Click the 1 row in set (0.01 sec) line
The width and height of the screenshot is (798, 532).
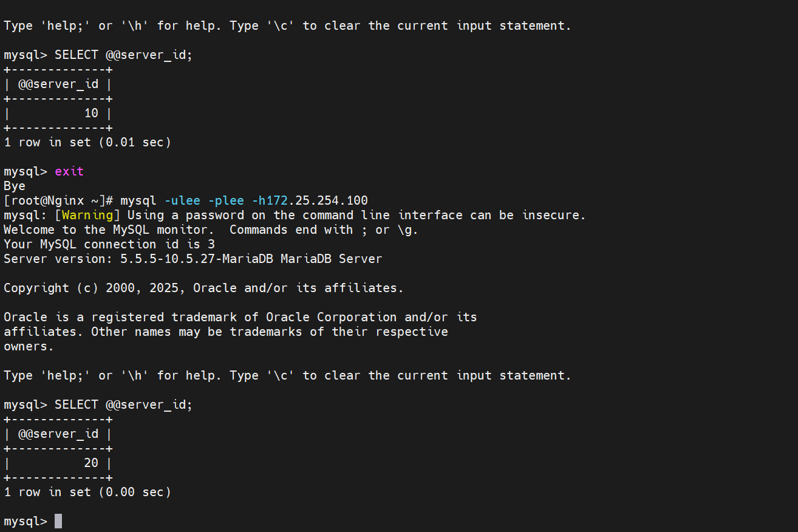pos(87,143)
